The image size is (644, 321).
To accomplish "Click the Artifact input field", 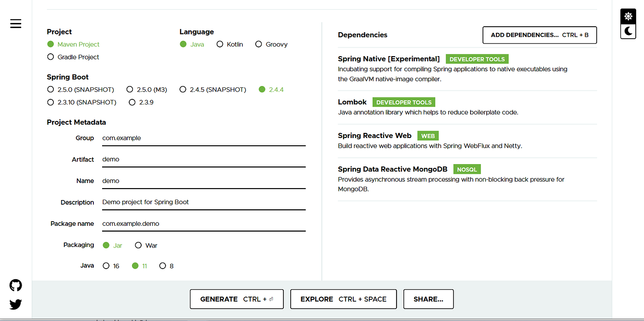I will pos(204,160).
